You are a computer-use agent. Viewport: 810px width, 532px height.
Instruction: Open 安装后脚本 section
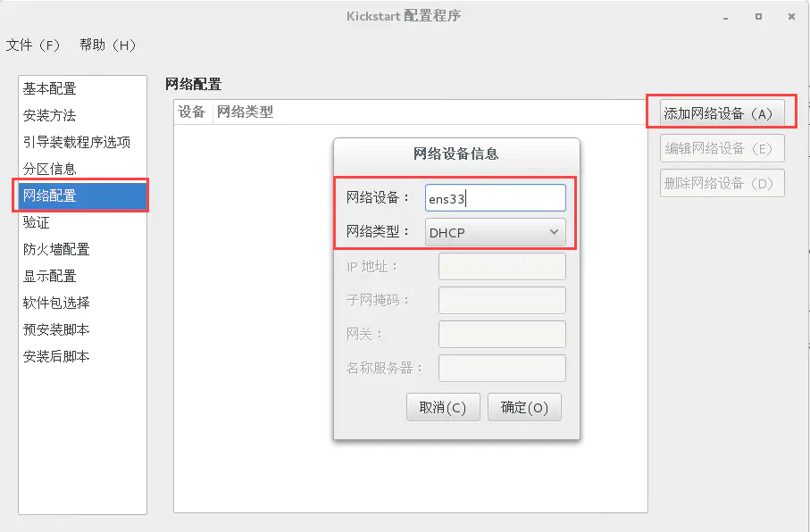(x=83, y=356)
